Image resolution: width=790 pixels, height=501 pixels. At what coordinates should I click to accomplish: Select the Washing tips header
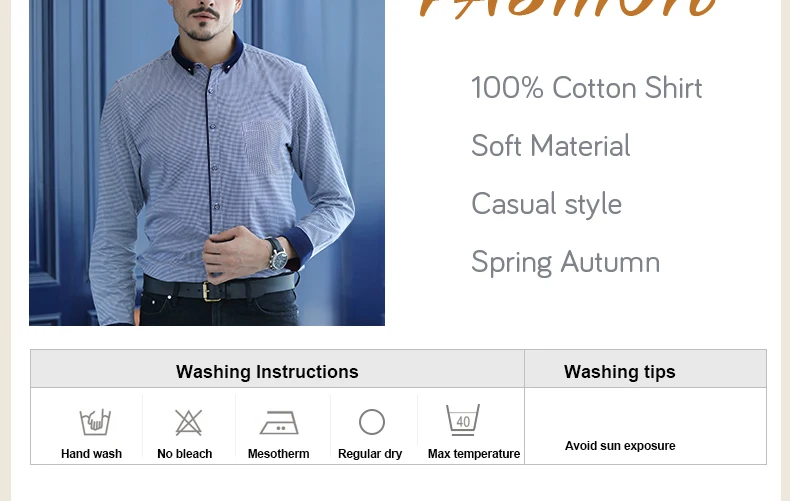(620, 372)
